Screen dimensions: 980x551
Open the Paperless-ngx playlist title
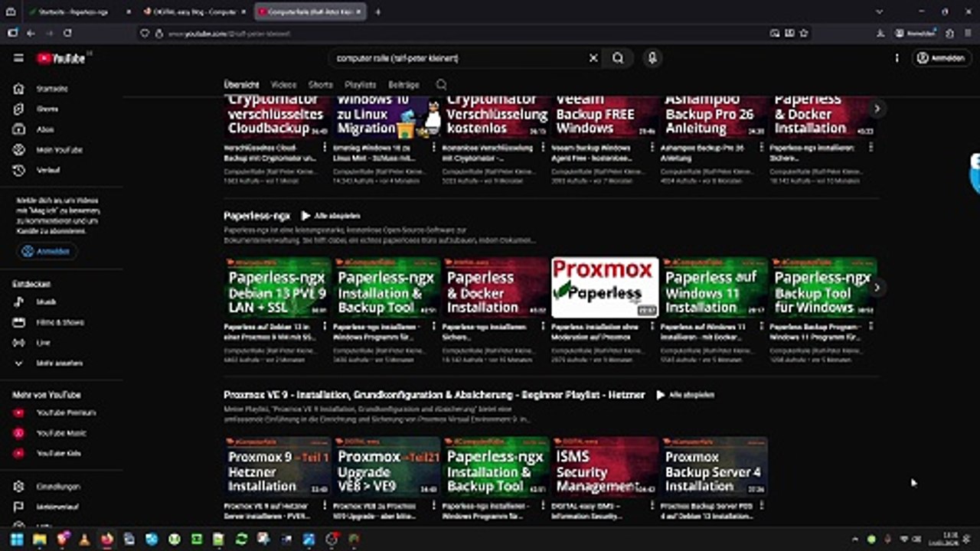256,216
